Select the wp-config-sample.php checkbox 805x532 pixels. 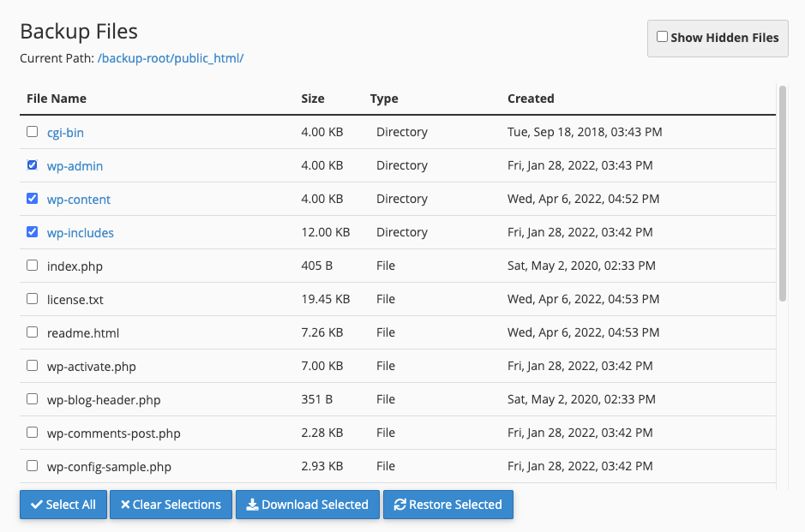[x=33, y=466]
